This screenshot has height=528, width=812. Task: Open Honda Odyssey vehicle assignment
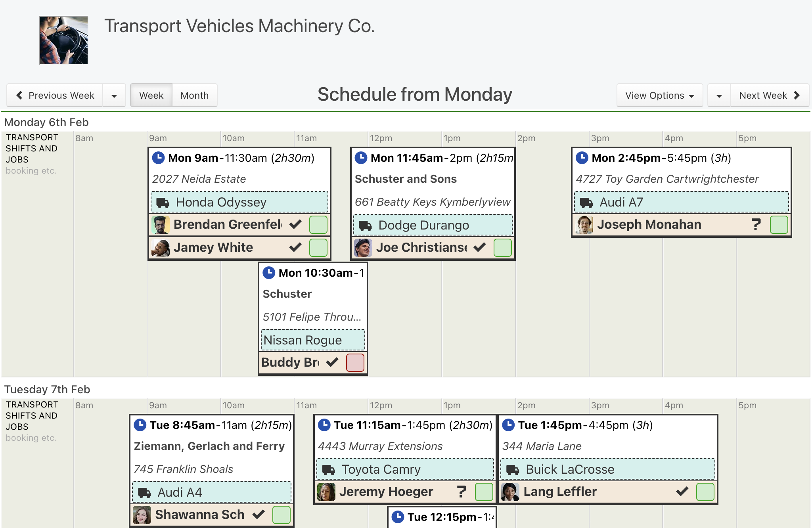coord(239,202)
